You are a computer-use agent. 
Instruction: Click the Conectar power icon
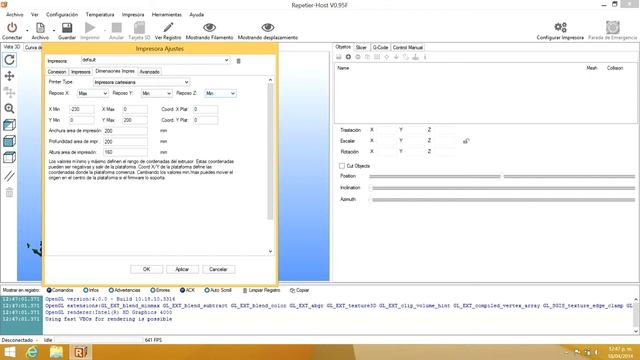12,28
